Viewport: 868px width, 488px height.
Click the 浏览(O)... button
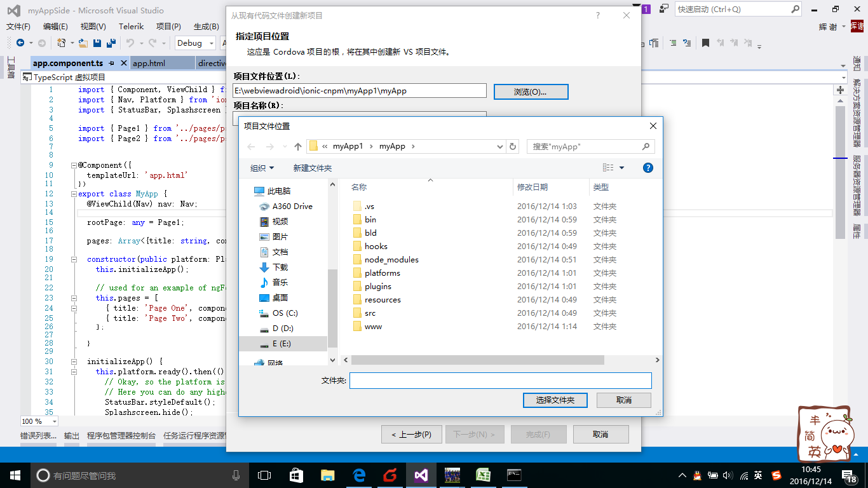[x=531, y=91]
